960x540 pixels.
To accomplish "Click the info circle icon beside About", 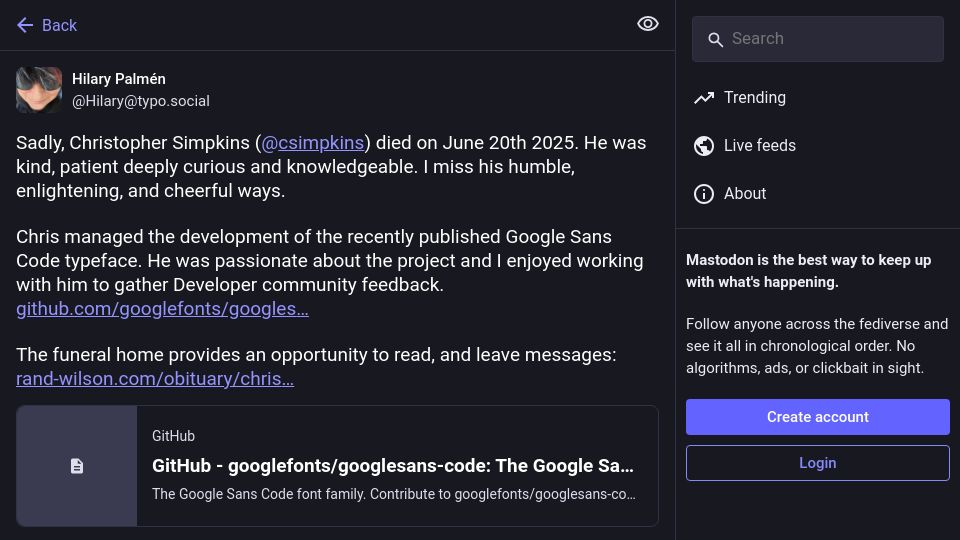I will coord(704,194).
